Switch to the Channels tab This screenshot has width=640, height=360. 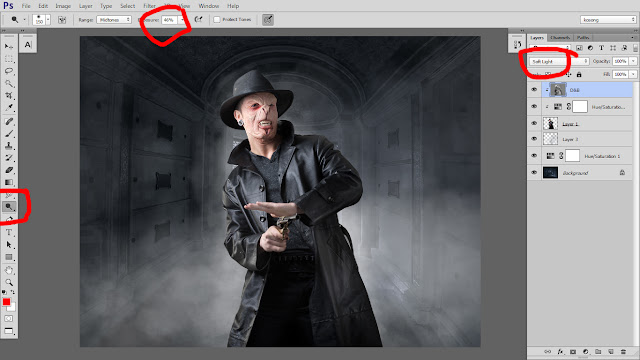tap(560, 38)
